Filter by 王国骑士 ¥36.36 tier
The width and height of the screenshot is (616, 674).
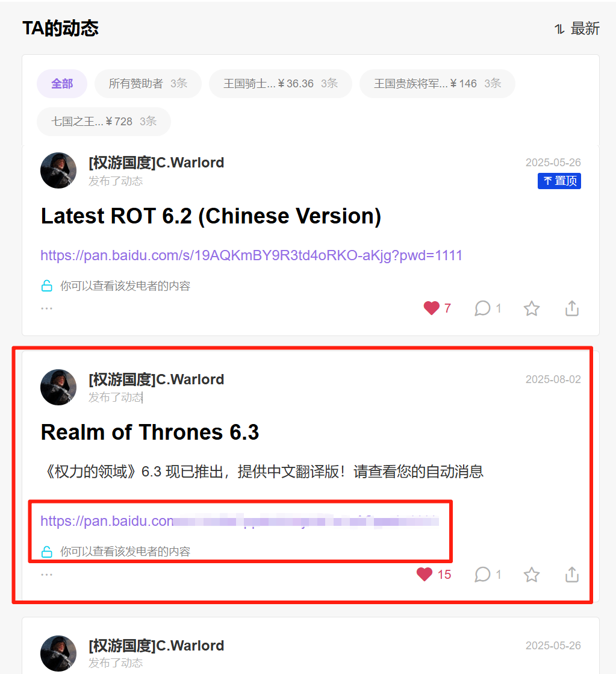tap(280, 83)
